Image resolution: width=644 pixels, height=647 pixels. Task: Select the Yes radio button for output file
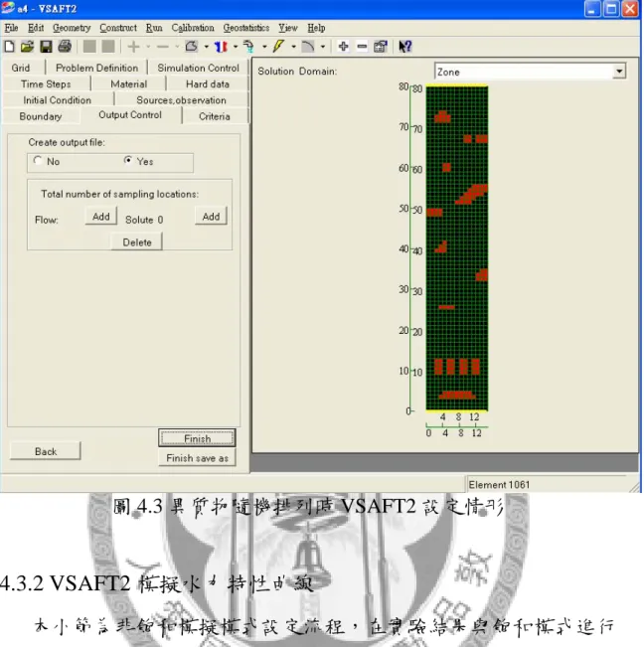[x=128, y=160]
